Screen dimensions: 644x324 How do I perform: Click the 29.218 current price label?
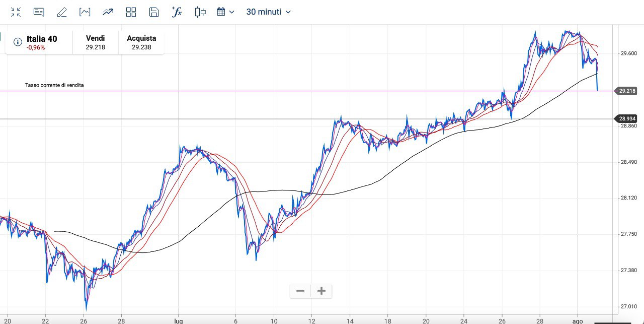(627, 91)
